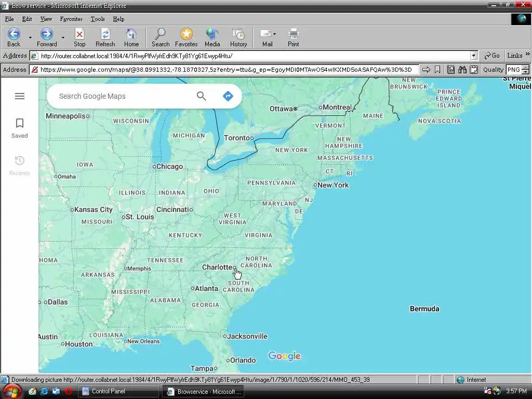Click the Atlanta city label on map
532x399 pixels.
point(206,288)
